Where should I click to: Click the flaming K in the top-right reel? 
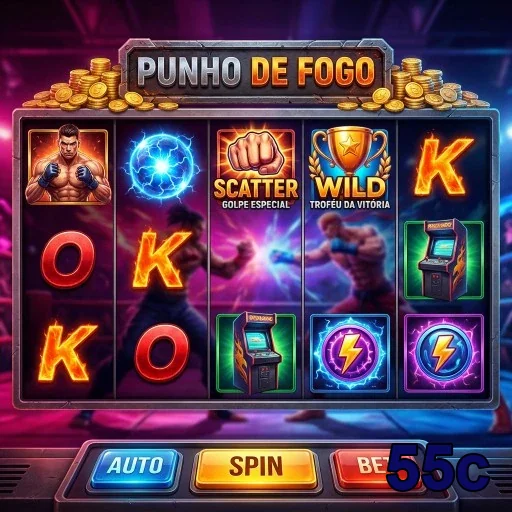pyautogui.click(x=442, y=167)
